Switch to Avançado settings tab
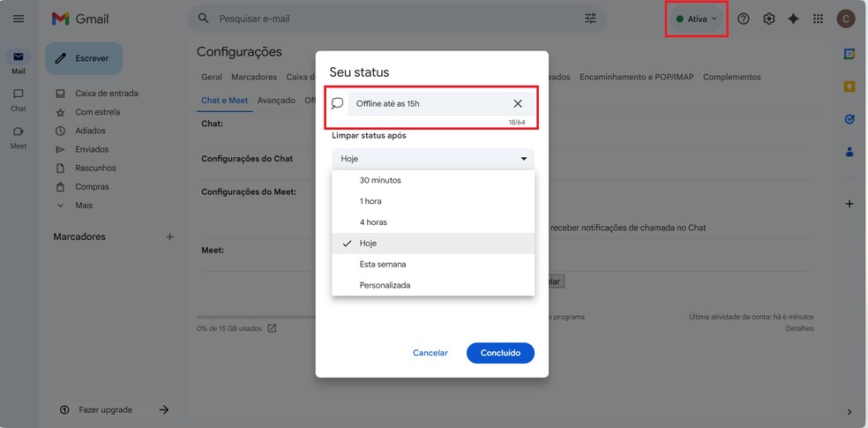 pos(276,101)
